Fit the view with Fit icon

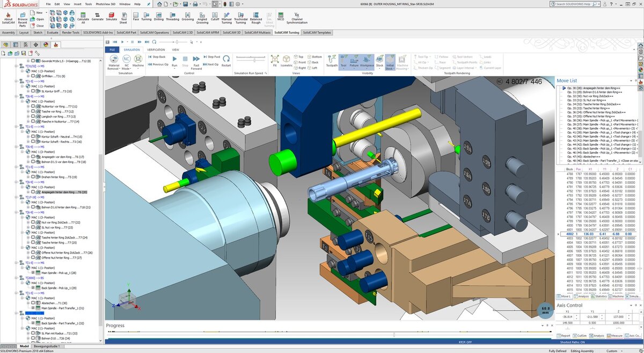[x=275, y=60]
